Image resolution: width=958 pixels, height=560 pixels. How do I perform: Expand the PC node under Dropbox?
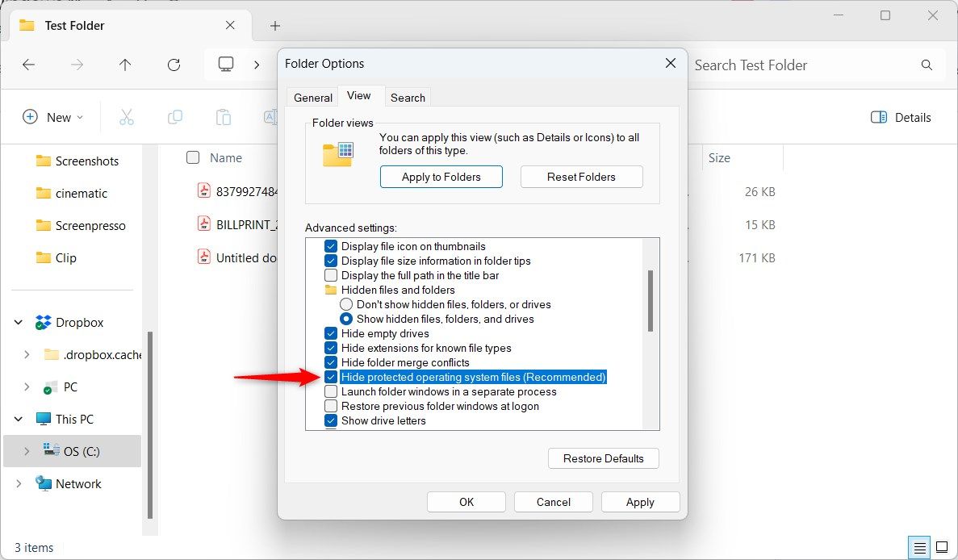point(27,387)
